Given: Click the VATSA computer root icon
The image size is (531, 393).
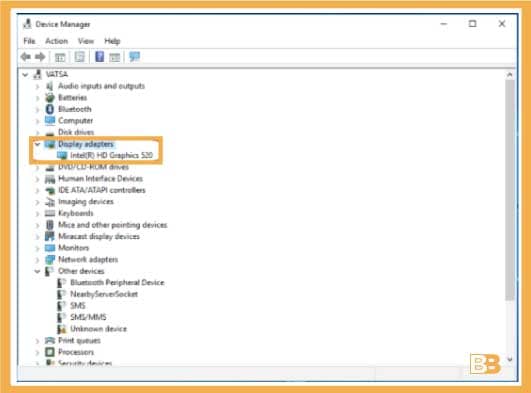Looking at the screenshot, I should tap(38, 74).
